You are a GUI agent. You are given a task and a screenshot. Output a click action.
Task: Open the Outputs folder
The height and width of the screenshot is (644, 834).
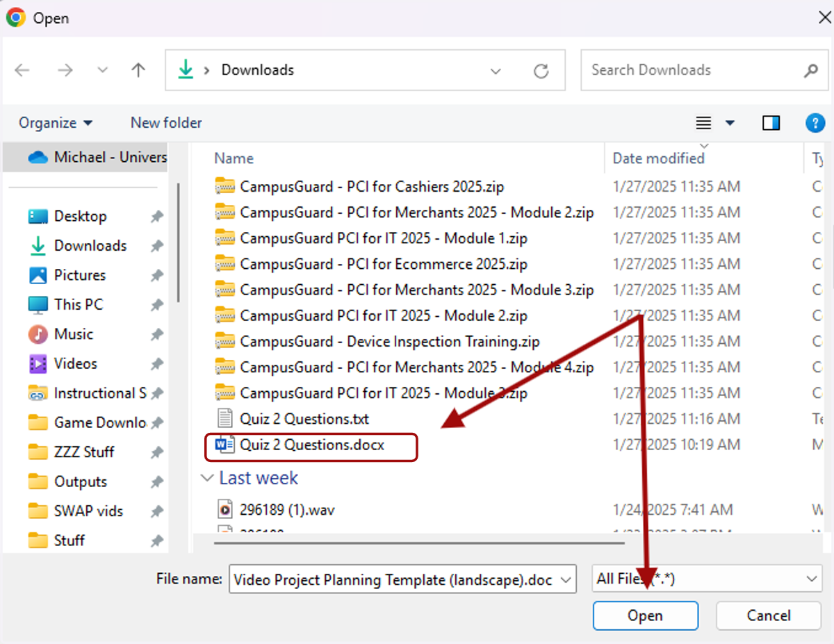click(x=80, y=481)
